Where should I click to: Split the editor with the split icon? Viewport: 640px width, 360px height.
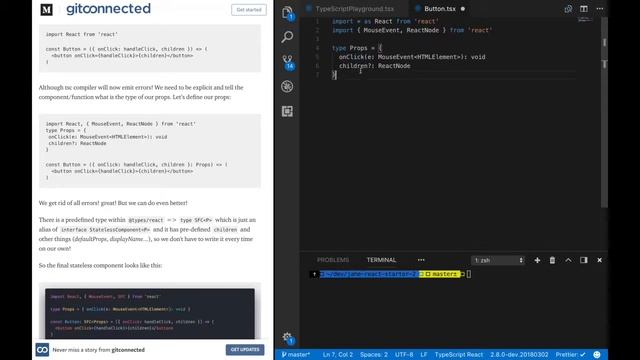pyautogui.click(x=584, y=9)
